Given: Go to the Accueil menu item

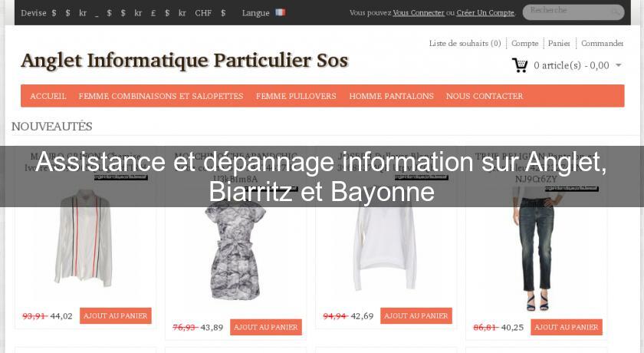Looking at the screenshot, I should (x=48, y=96).
